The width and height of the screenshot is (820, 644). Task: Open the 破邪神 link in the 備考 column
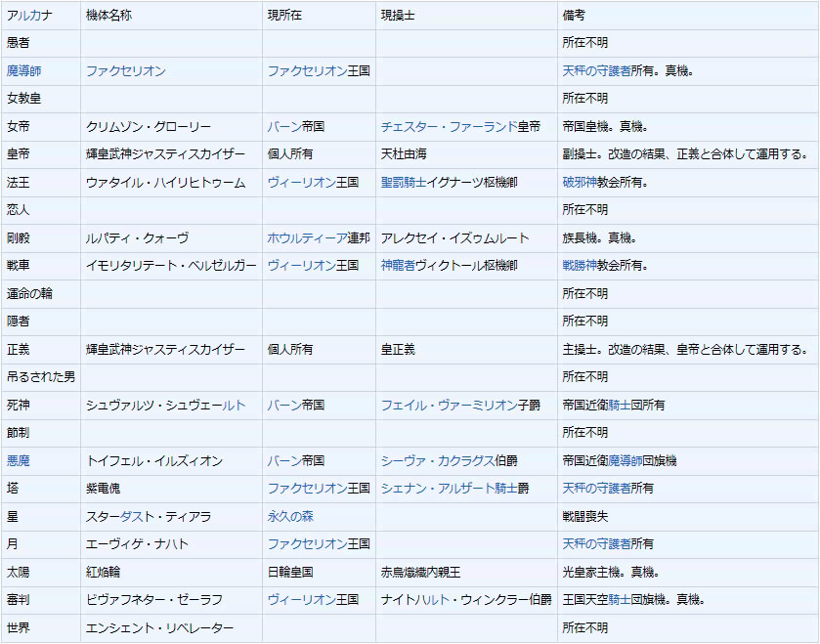coord(580,183)
